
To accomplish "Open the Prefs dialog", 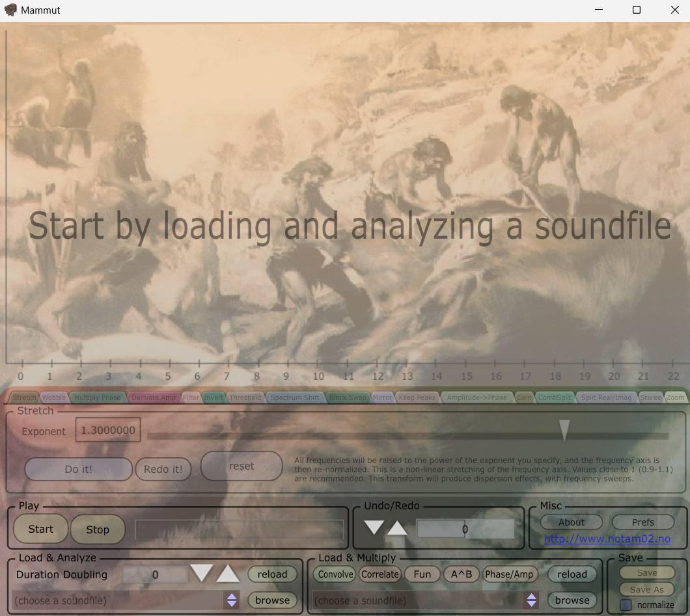I will [643, 522].
